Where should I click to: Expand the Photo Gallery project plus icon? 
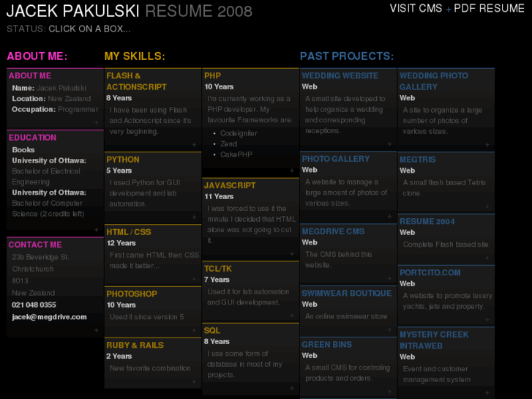pos(389,216)
